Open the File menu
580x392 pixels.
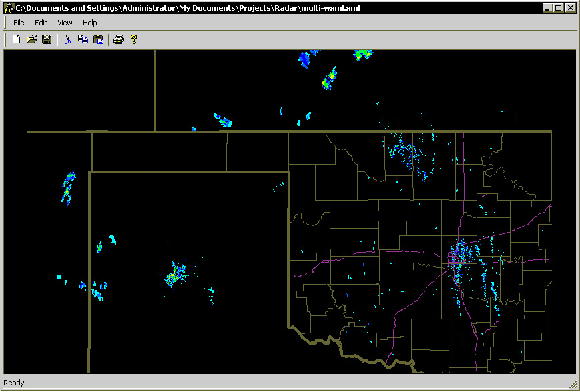[x=19, y=22]
